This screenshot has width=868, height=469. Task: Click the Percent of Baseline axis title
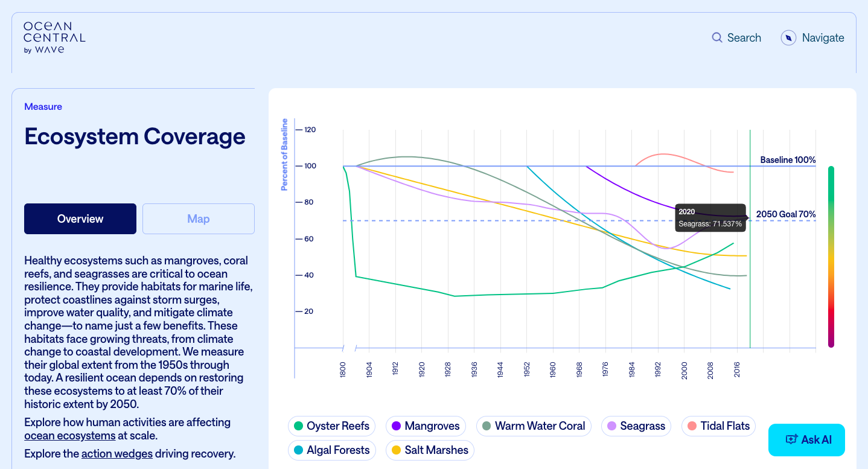pos(284,155)
